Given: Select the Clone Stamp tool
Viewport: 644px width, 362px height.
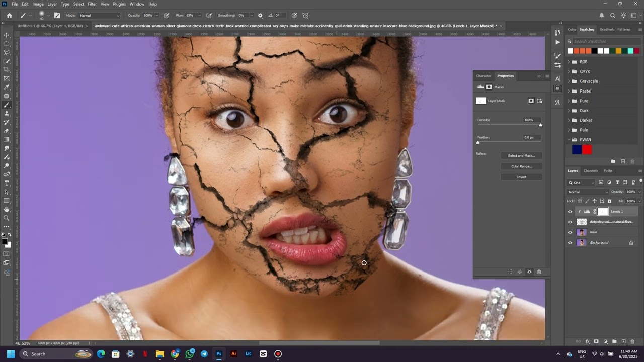Looking at the screenshot, I should tap(7, 114).
